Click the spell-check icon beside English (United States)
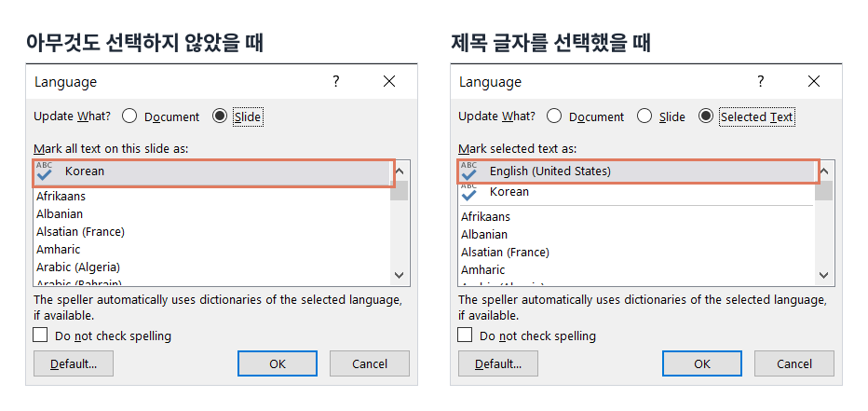This screenshot has height=411, width=868. pyautogui.click(x=468, y=171)
